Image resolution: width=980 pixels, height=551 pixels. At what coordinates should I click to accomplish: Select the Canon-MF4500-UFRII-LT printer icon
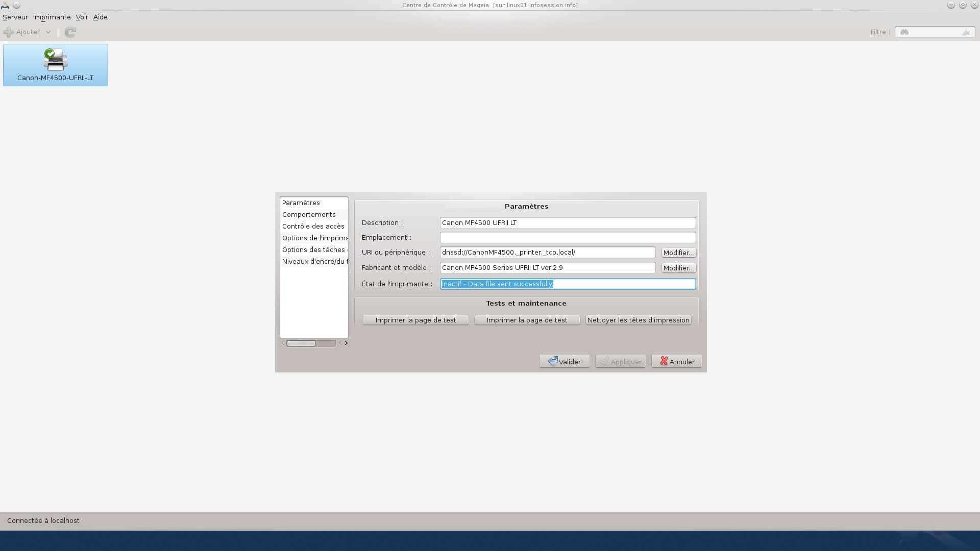tap(55, 65)
